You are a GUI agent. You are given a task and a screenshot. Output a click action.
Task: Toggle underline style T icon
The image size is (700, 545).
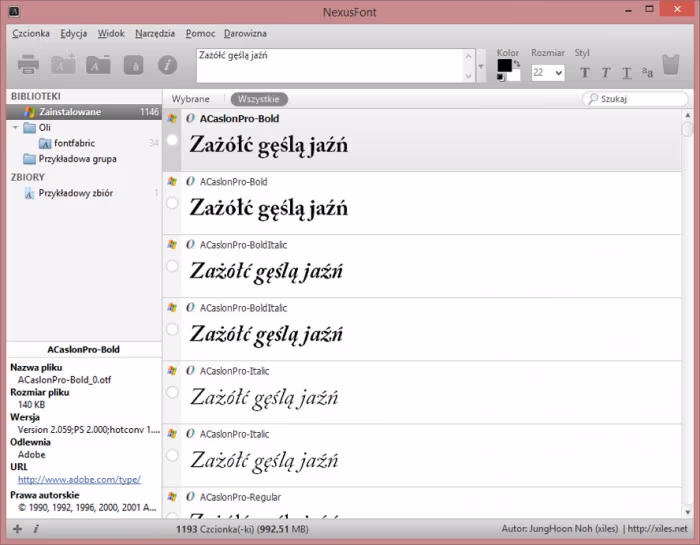tap(627, 72)
